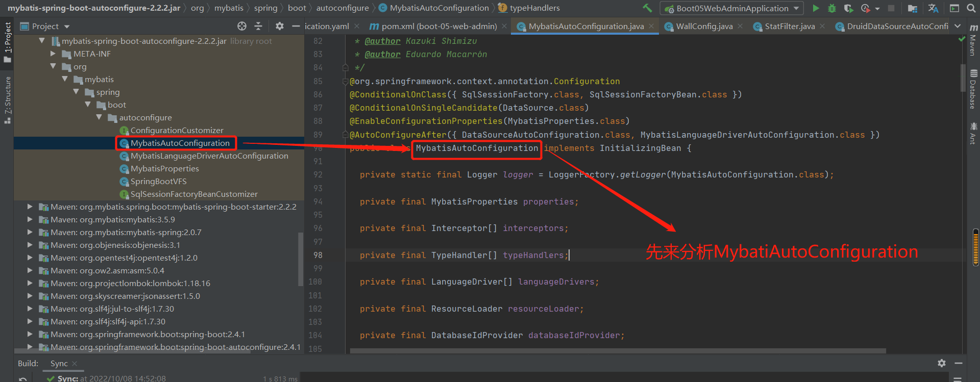Switch to pom.xml (boot-05-web-admin) tab
This screenshot has width=980, height=382.
(x=438, y=26)
